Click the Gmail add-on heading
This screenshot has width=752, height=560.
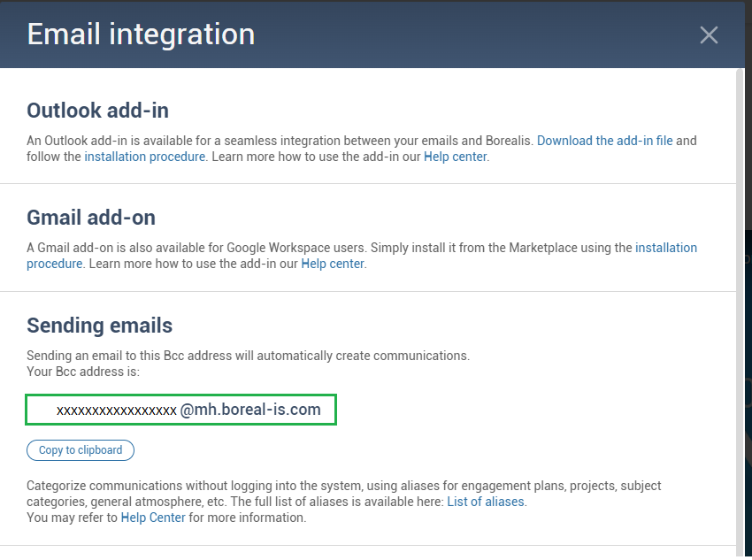(91, 217)
